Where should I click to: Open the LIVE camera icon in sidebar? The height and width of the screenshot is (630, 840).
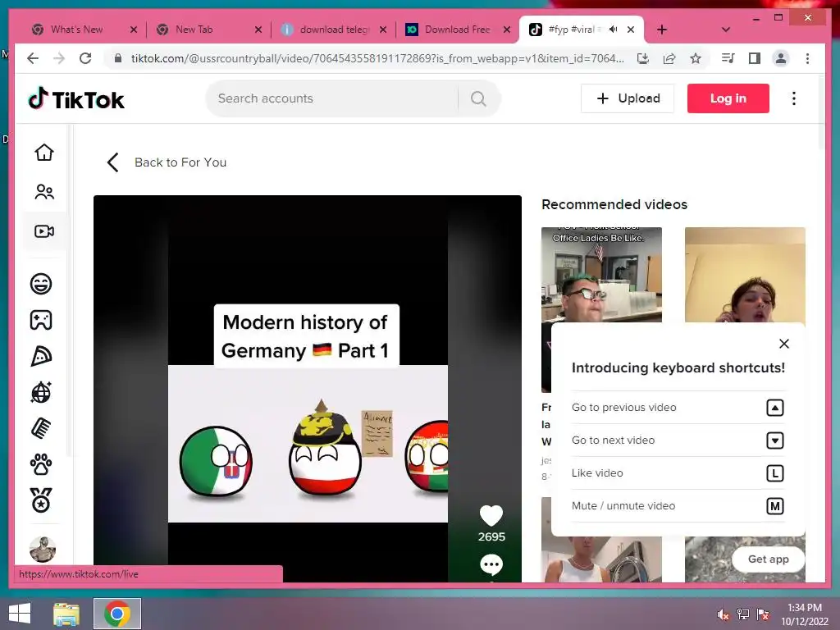(44, 231)
